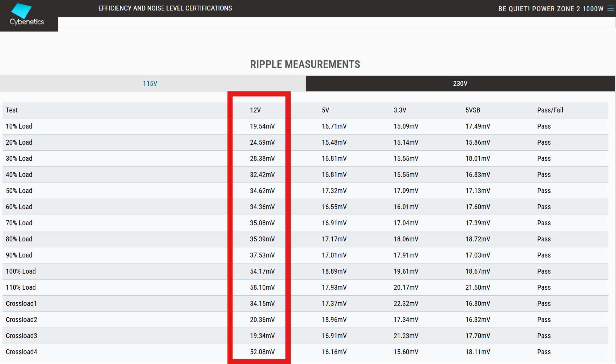Image resolution: width=616 pixels, height=364 pixels.
Task: Select the '12V' column header
Action: (x=255, y=110)
